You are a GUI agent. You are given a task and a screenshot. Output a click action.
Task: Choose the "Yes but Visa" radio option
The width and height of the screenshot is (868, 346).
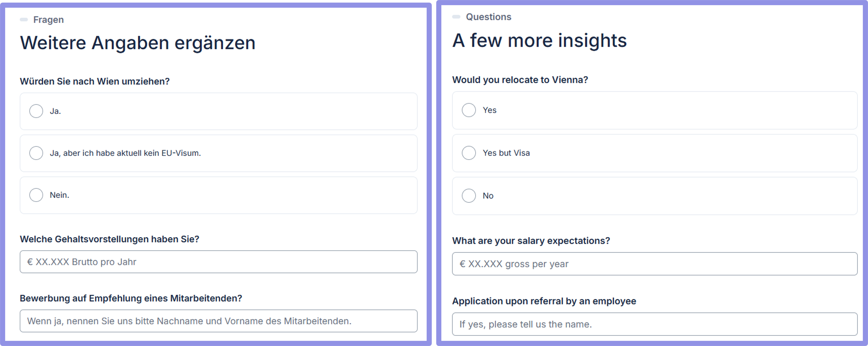pos(469,153)
